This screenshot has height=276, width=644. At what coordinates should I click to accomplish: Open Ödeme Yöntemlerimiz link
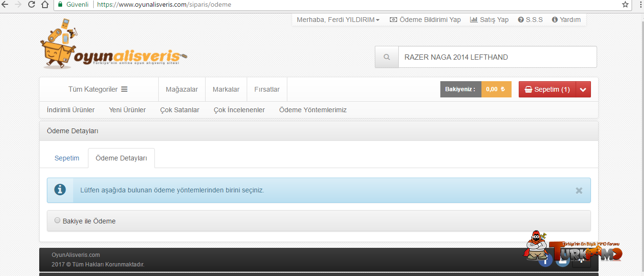313,110
